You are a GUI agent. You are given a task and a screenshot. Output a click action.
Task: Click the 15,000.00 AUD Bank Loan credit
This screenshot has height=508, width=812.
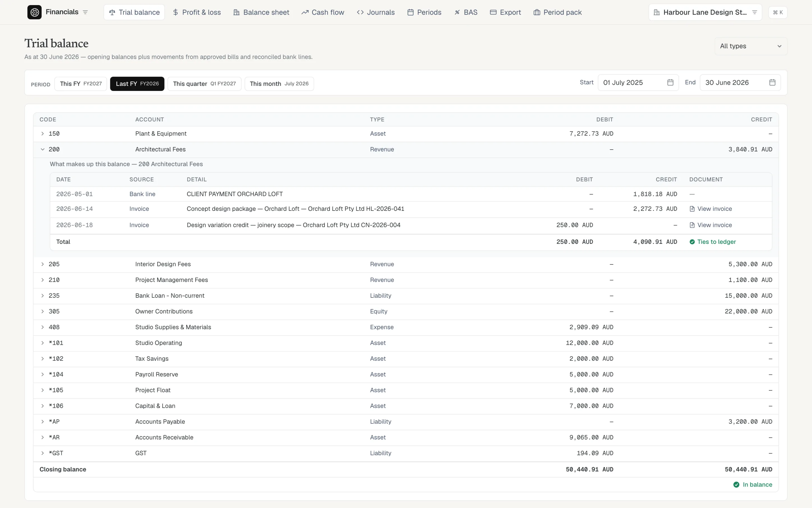click(x=748, y=296)
